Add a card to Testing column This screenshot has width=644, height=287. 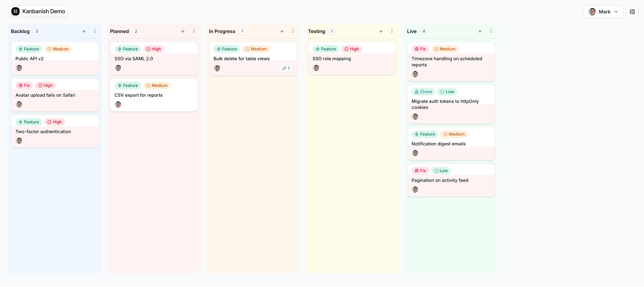381,31
